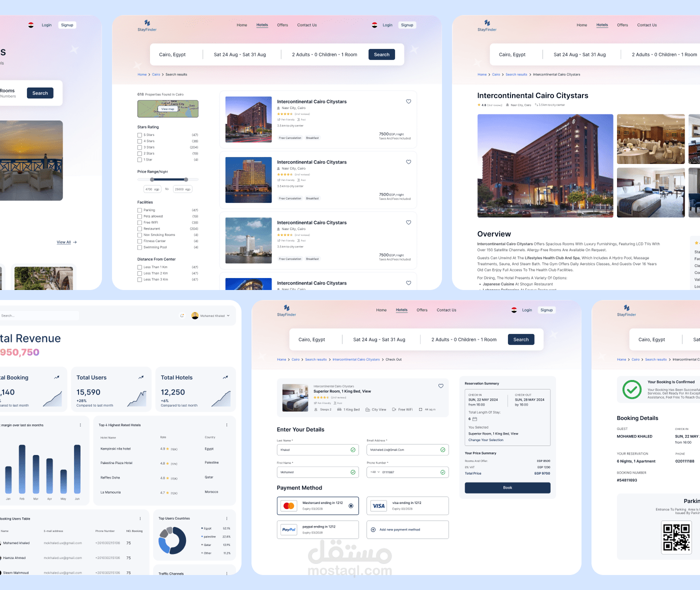Check the Less Than 1 Km filter

pyautogui.click(x=139, y=267)
